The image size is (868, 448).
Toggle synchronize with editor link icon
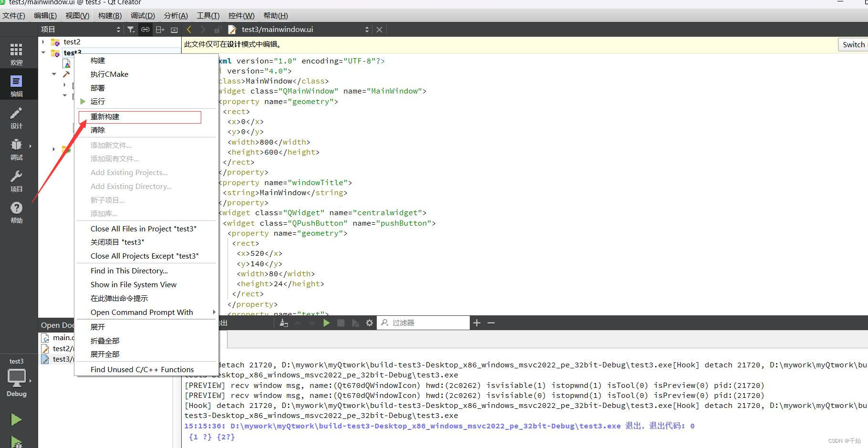pos(145,30)
